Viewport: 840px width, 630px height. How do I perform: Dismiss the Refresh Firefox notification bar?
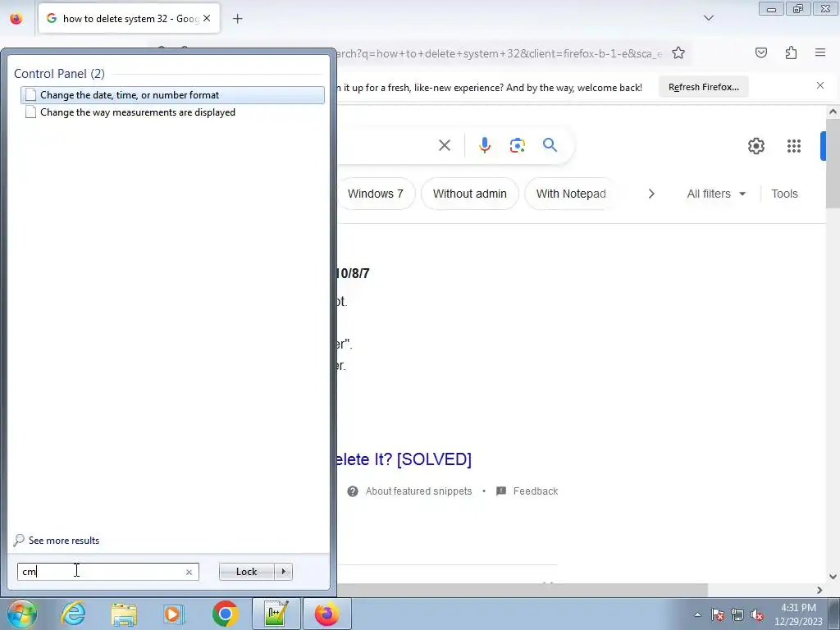click(x=820, y=85)
